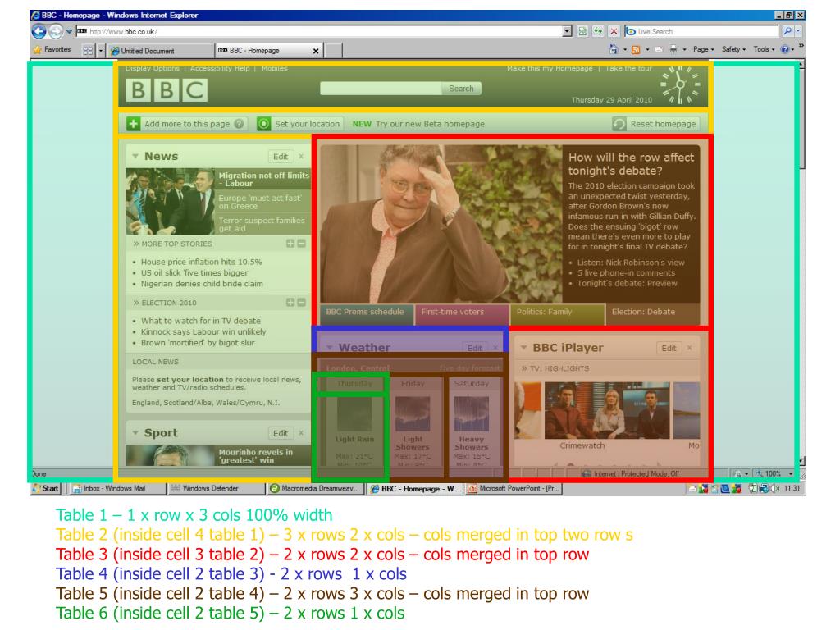Screen dimensions: 840x630
Task: Click plus icon next to More Top Stories
Action: (x=290, y=244)
